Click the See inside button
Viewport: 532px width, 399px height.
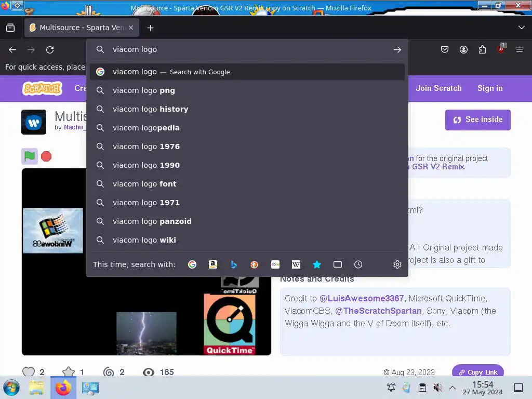click(478, 120)
